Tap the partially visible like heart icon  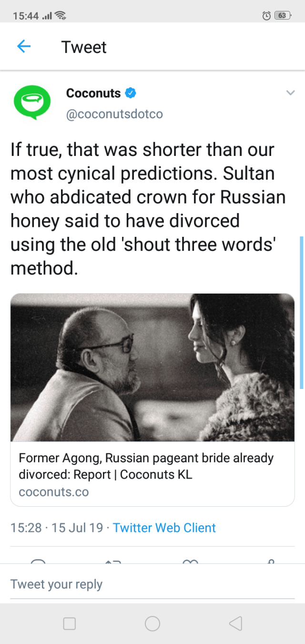click(190, 562)
